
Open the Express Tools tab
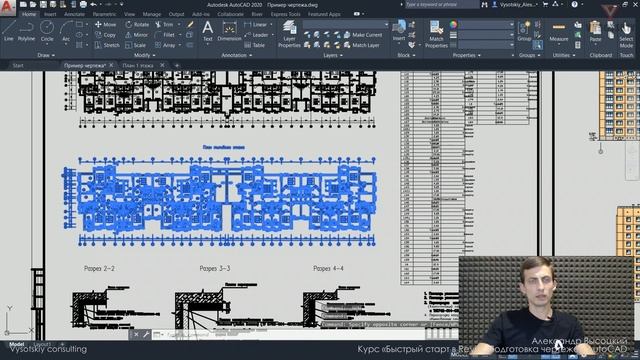(285, 14)
